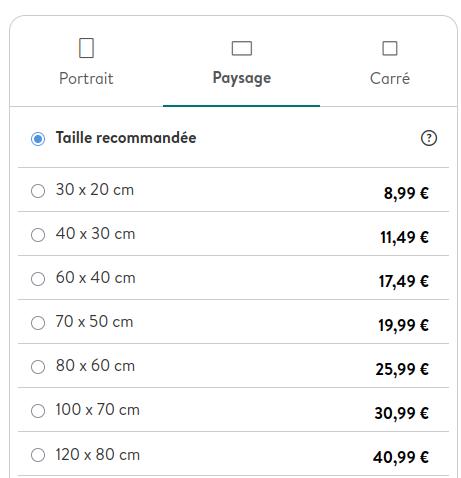The width and height of the screenshot is (461, 478).
Task: Pick the 80 x 60 cm radio button
Action: [38, 367]
